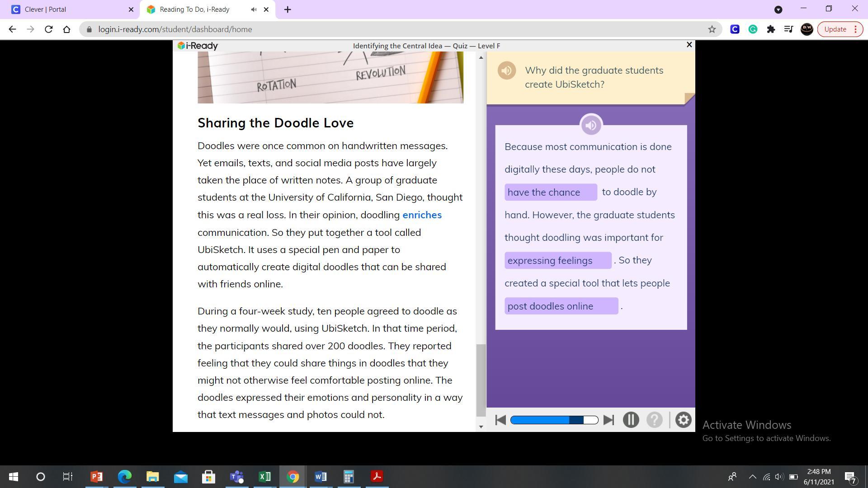The image size is (868, 488).
Task: Open Microsoft Word from the taskbar
Action: [x=321, y=477]
